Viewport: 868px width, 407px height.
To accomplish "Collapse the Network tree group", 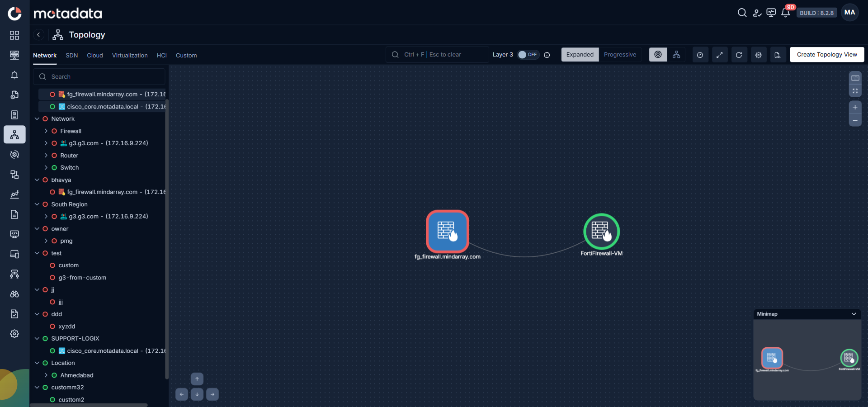I will (x=37, y=119).
